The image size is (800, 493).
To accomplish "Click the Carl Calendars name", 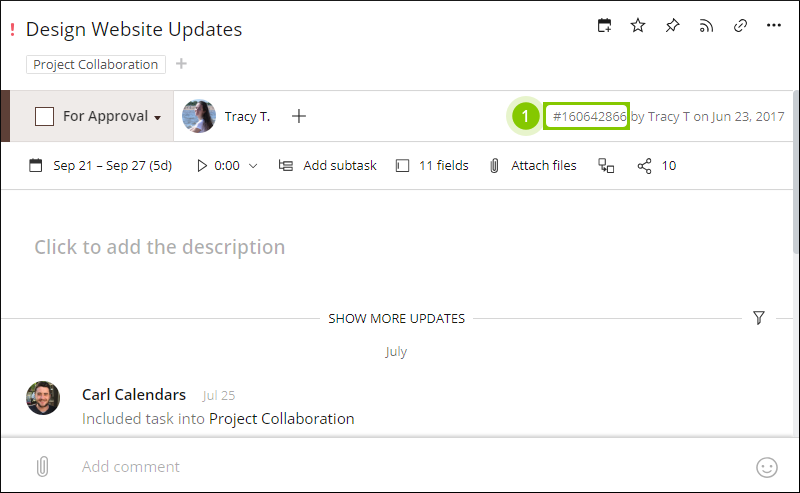I will (x=134, y=395).
